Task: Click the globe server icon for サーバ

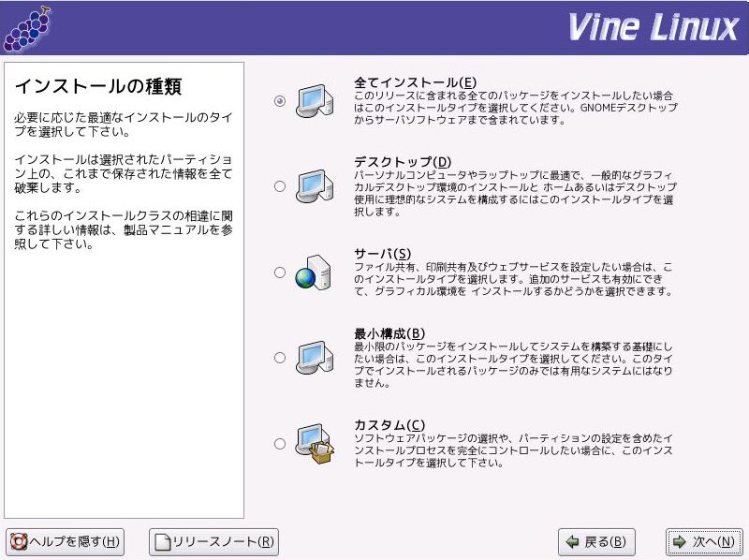Action: pyautogui.click(x=314, y=273)
